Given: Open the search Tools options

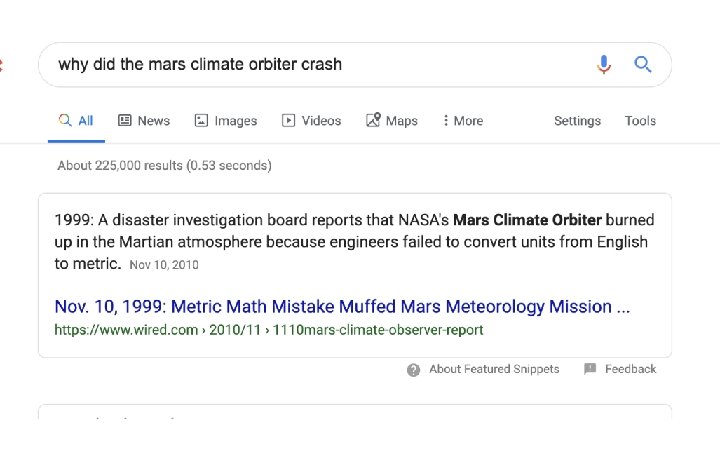Looking at the screenshot, I should pyautogui.click(x=640, y=121).
